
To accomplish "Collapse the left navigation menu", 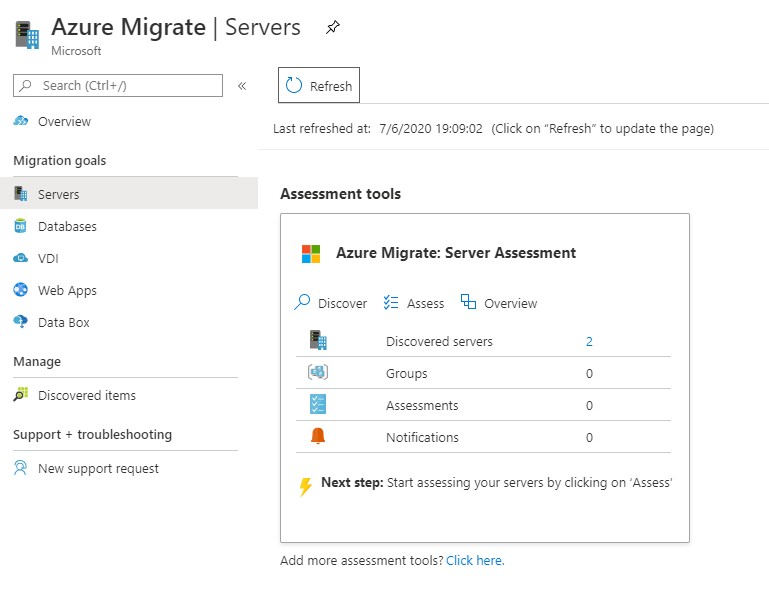I will point(242,86).
